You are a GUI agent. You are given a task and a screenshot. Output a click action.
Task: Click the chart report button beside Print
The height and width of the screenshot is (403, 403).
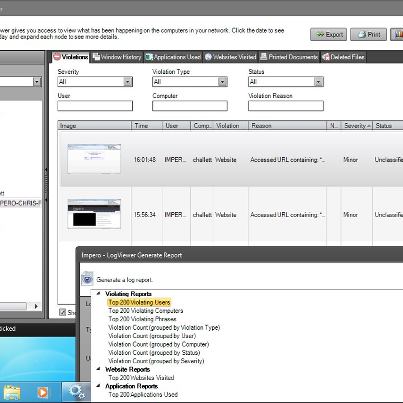pos(397,34)
